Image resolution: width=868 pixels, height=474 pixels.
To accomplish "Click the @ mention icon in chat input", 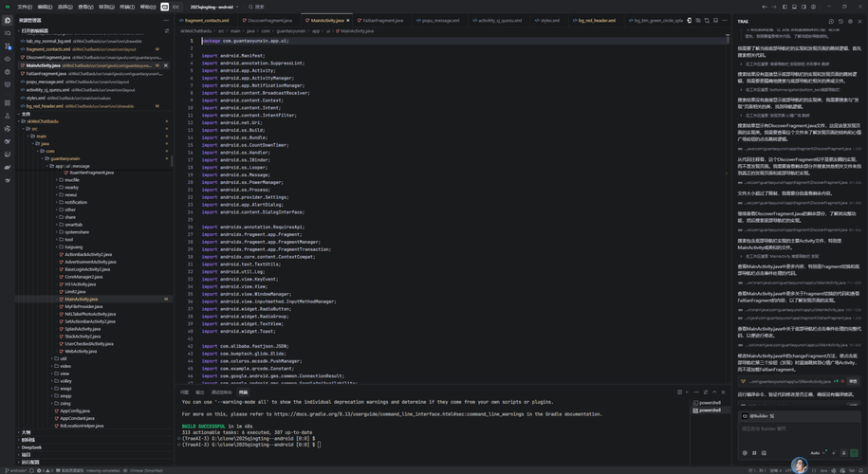I will coord(745,453).
